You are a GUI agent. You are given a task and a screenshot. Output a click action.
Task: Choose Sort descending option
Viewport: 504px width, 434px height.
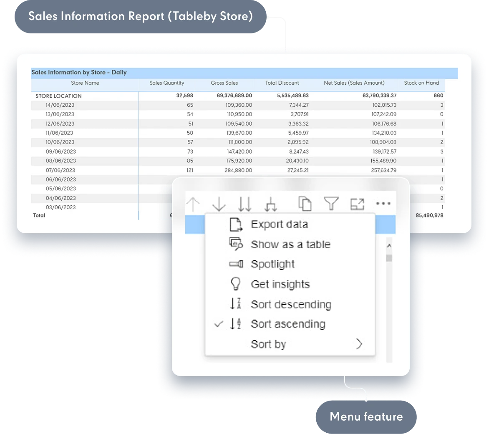tap(291, 304)
